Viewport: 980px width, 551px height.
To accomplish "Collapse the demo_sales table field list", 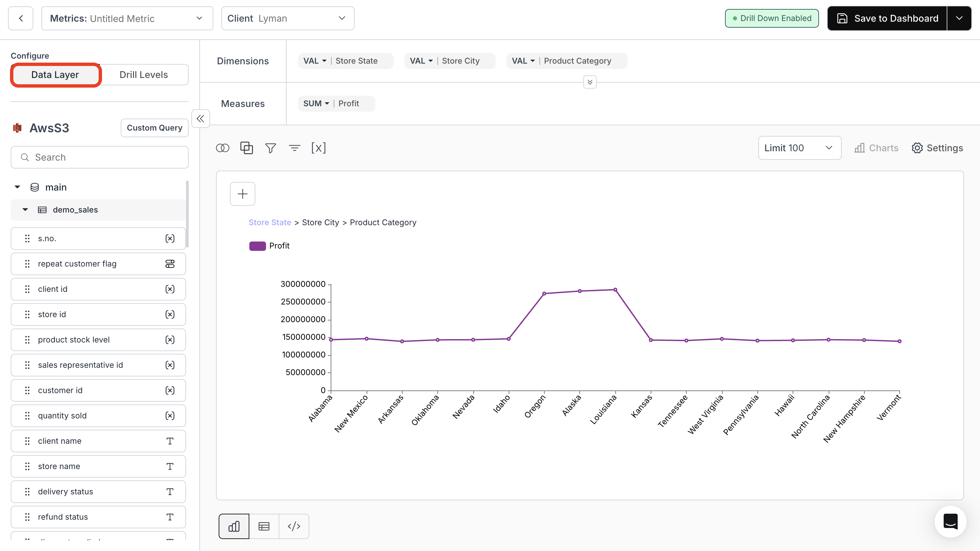I will coord(25,210).
